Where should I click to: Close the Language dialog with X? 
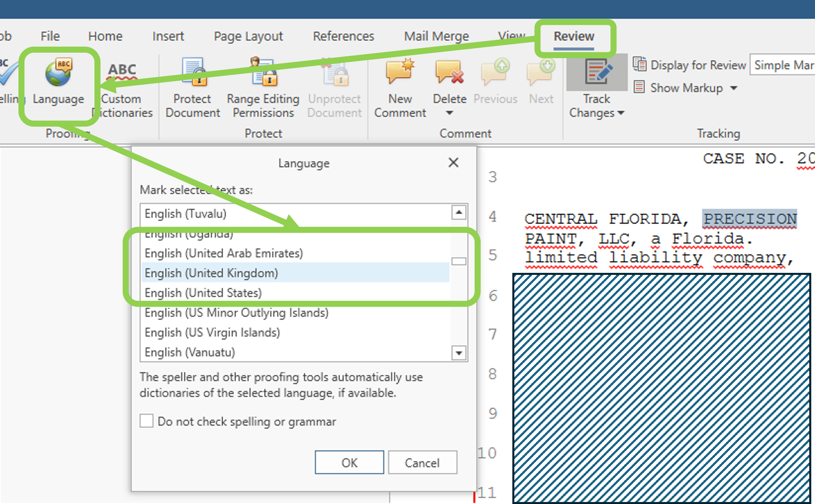click(x=453, y=163)
